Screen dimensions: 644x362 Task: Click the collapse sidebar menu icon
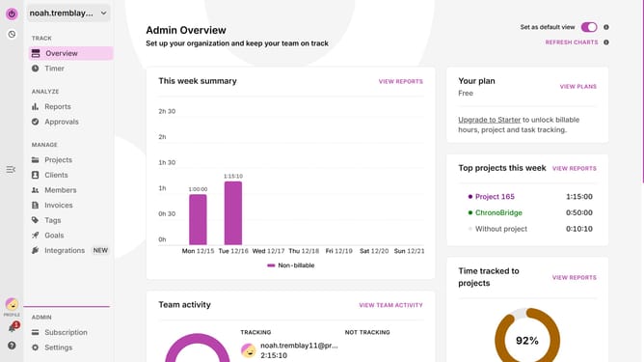click(x=11, y=170)
